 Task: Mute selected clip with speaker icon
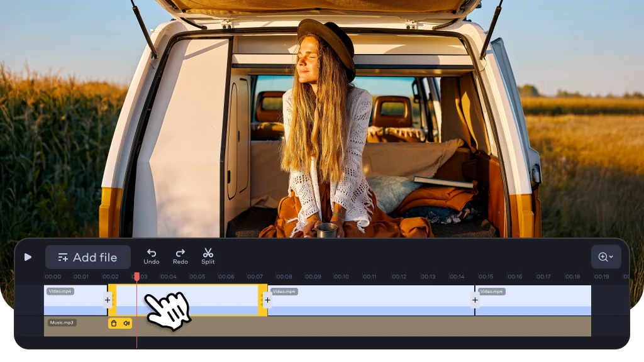tap(126, 324)
